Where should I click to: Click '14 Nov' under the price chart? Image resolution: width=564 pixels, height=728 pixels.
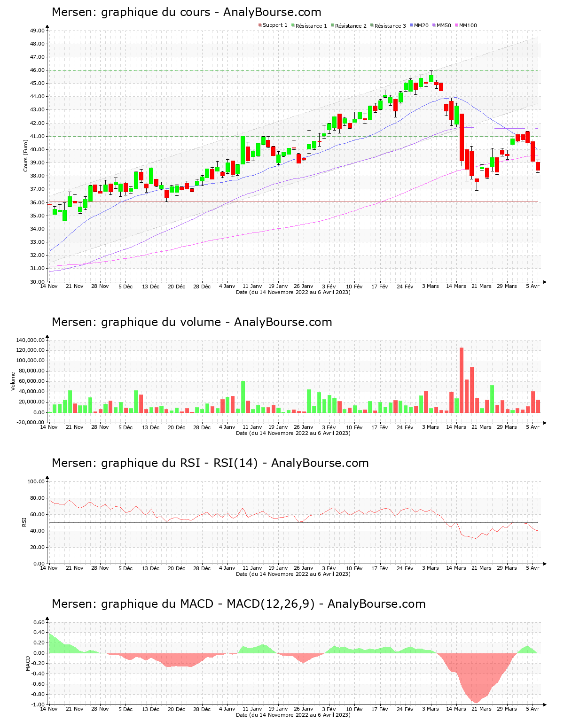[x=49, y=286]
